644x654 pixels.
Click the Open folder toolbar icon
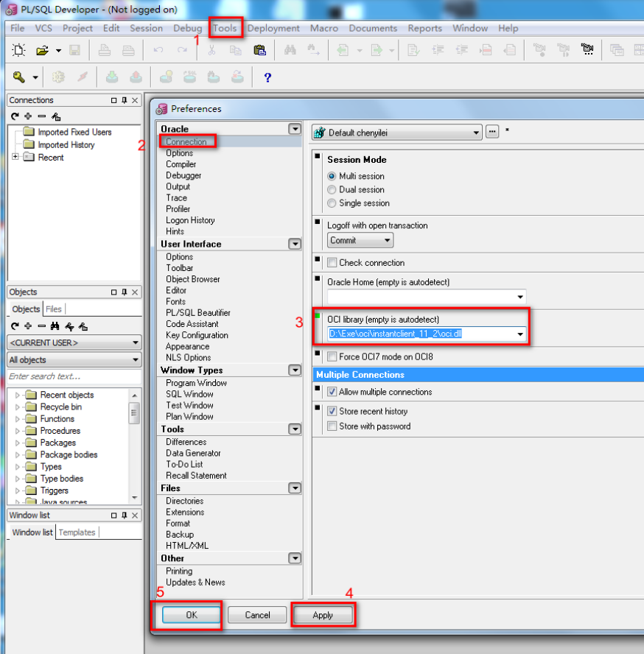point(42,51)
